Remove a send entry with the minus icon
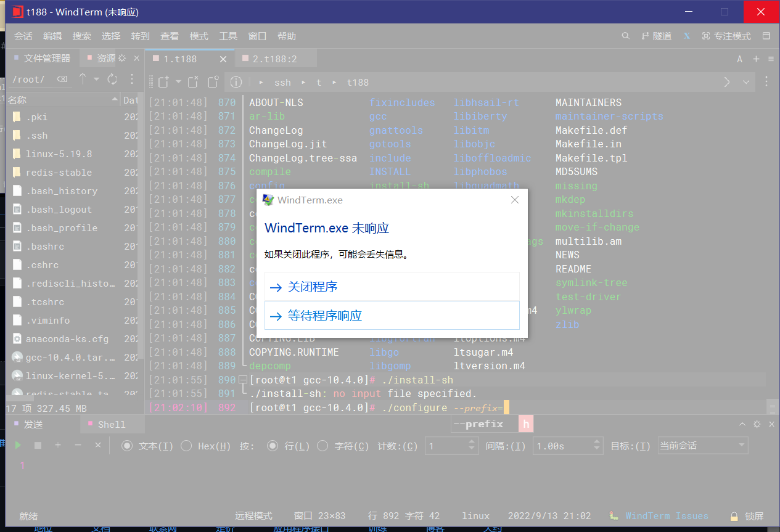 click(78, 445)
